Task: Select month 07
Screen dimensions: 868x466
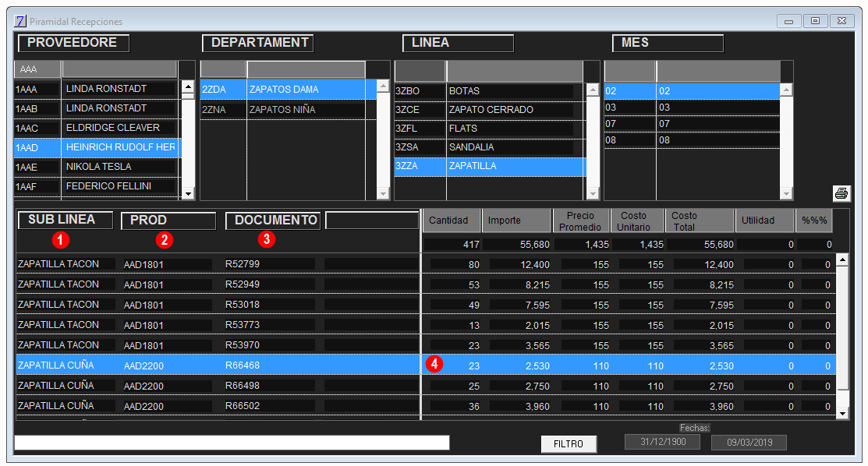Action: click(x=692, y=123)
